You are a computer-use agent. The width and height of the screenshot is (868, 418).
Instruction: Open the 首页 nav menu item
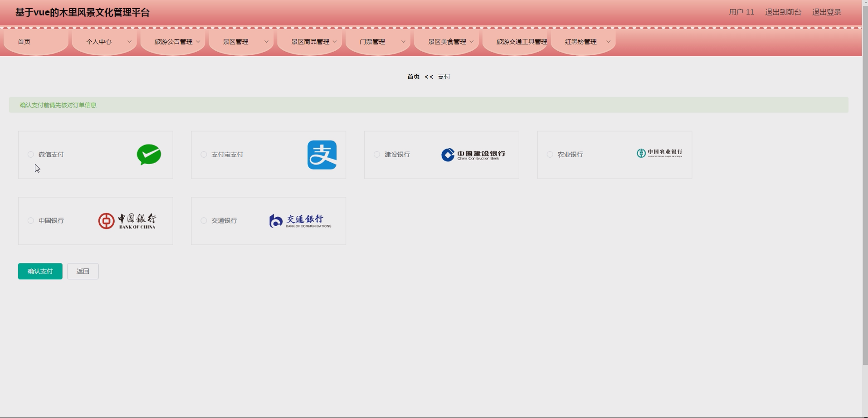pyautogui.click(x=36, y=42)
